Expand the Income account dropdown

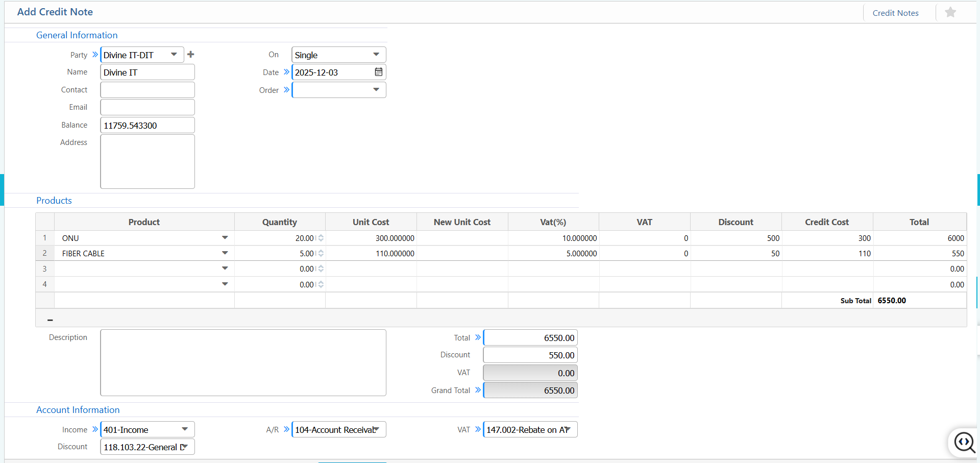point(185,429)
